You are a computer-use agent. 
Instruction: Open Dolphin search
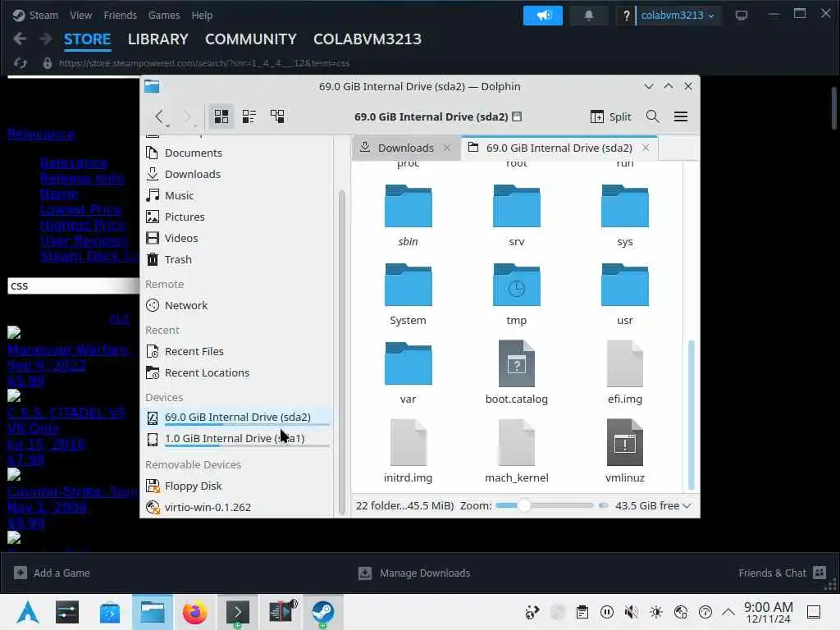pos(652,116)
